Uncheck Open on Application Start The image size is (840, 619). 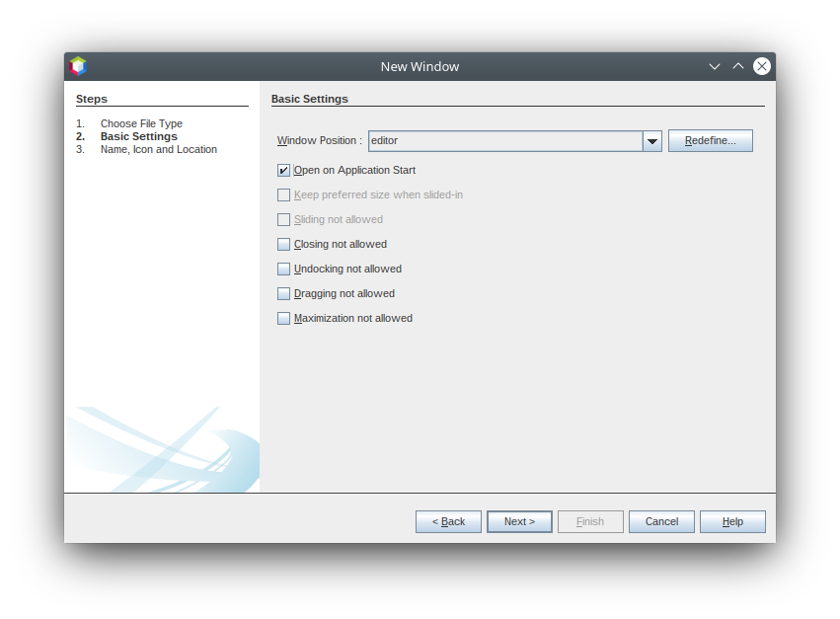[x=284, y=171]
